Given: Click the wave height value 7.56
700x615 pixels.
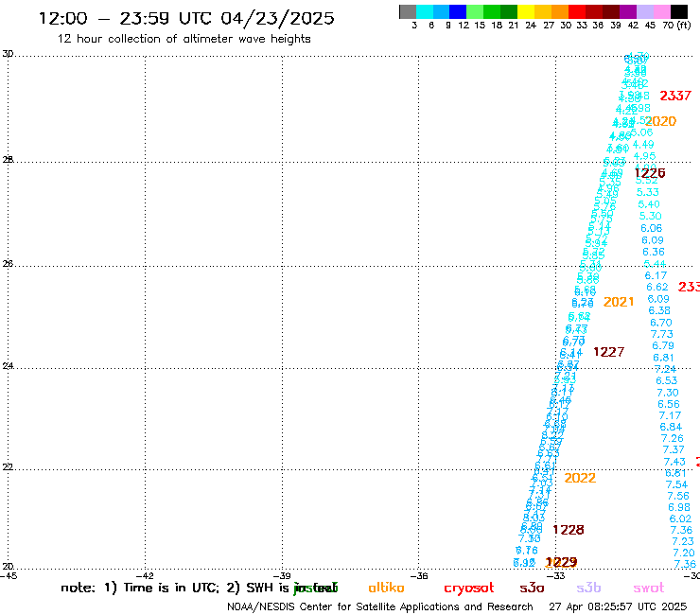Looking at the screenshot, I should point(678,496).
